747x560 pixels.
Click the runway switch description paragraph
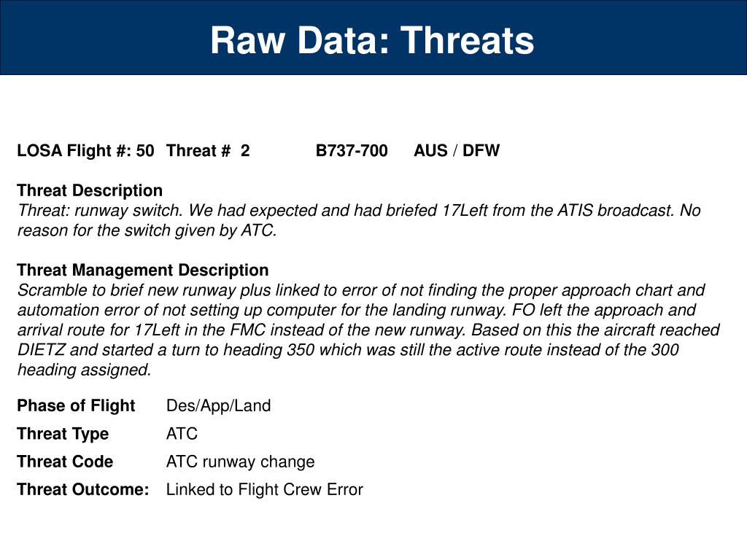click(x=359, y=220)
